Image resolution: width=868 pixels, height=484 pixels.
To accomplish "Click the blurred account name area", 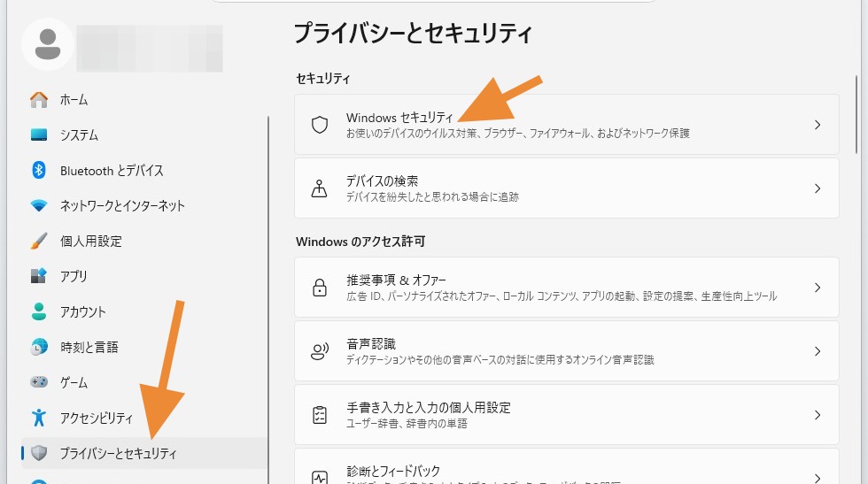I will pyautogui.click(x=150, y=48).
